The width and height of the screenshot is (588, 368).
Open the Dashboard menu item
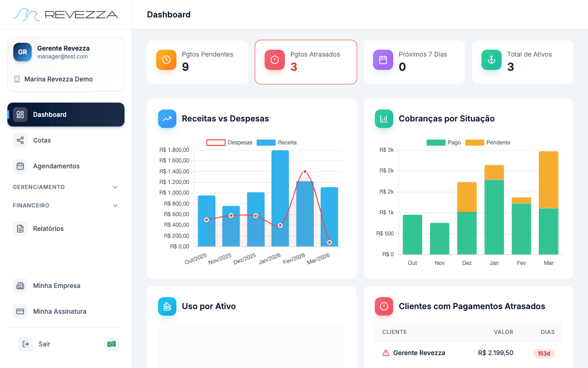coord(66,115)
